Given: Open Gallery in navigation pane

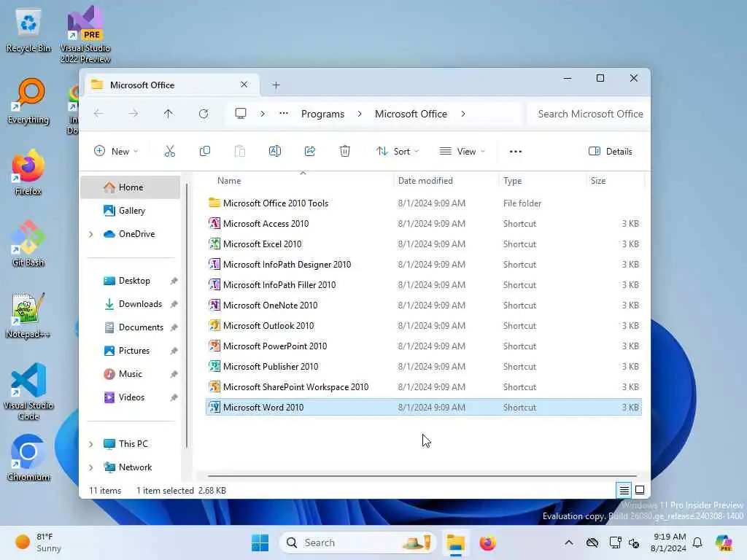Looking at the screenshot, I should point(131,211).
